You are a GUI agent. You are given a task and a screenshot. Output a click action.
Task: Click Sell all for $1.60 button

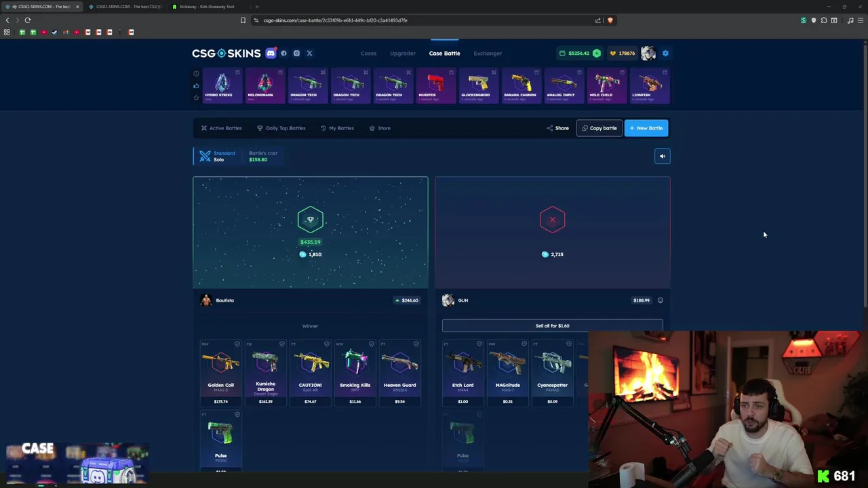553,326
